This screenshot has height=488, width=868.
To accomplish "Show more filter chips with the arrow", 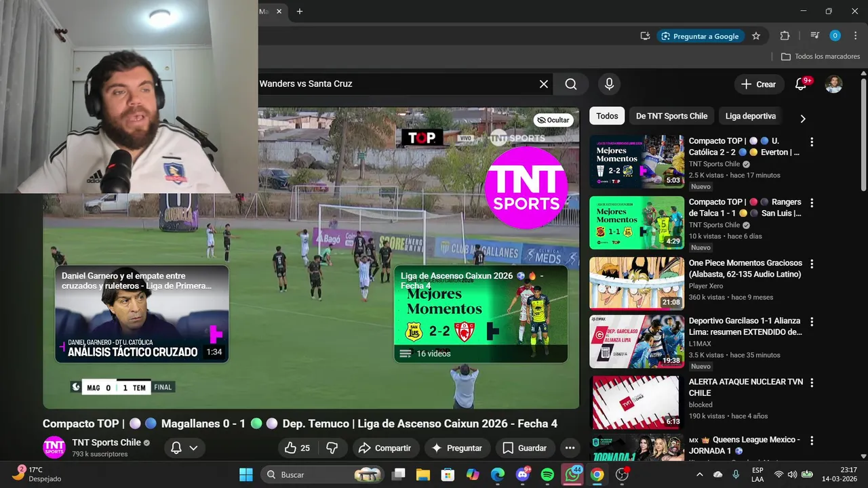I will coord(803,119).
